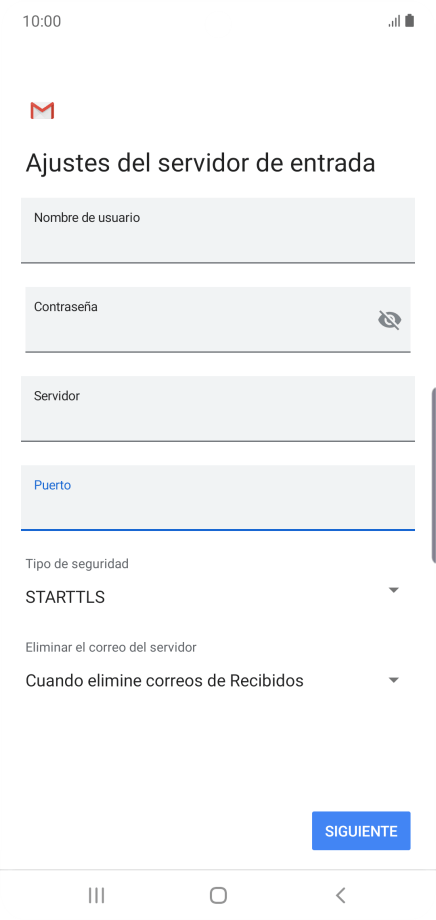Viewport: 436px width, 920px height.
Task: Tap the Ajustes del servidor de entrada heading
Action: 200,163
